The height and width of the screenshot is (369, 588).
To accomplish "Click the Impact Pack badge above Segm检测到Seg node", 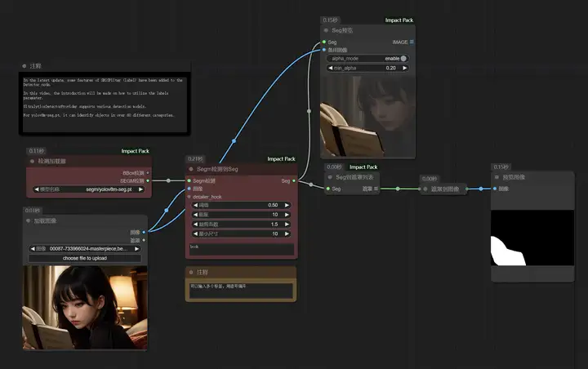I will click(281, 159).
